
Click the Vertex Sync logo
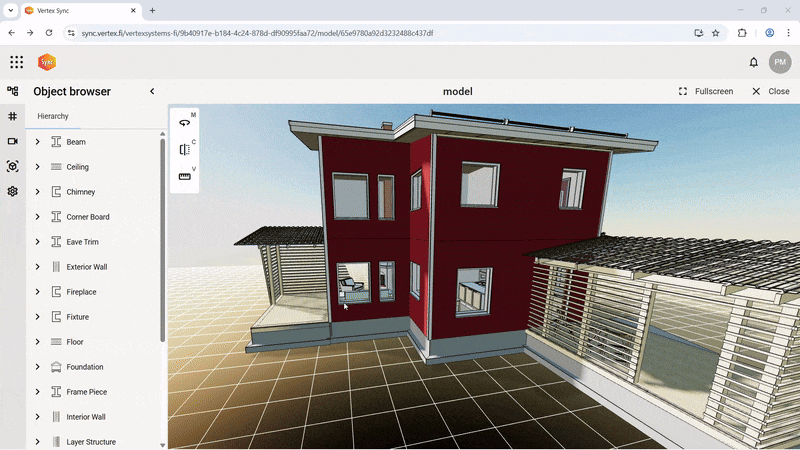[47, 62]
